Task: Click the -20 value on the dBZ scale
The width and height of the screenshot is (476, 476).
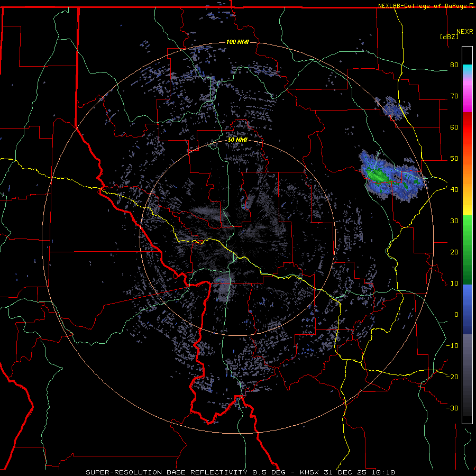Action: tap(452, 377)
